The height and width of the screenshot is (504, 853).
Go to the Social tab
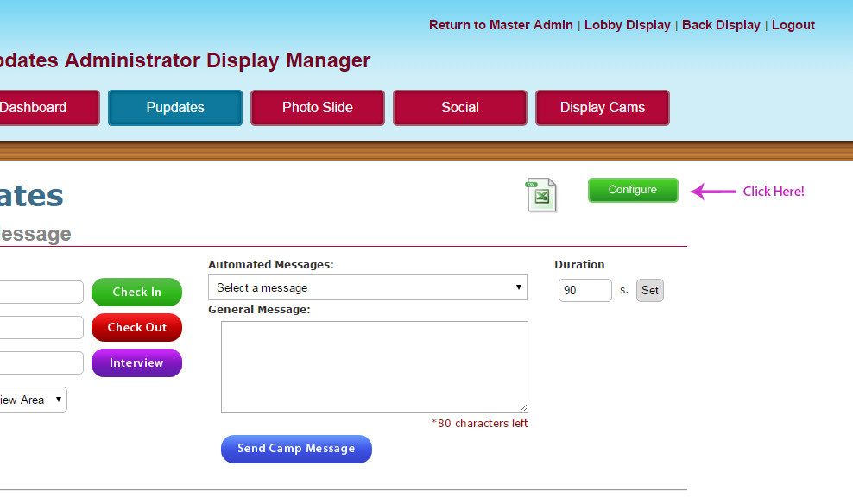click(460, 108)
